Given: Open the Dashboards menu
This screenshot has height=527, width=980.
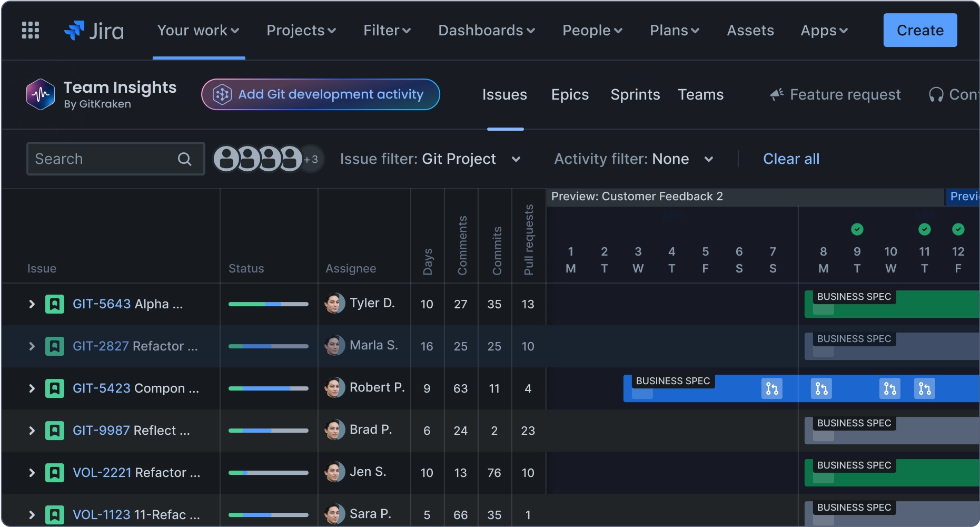Looking at the screenshot, I should coord(487,31).
